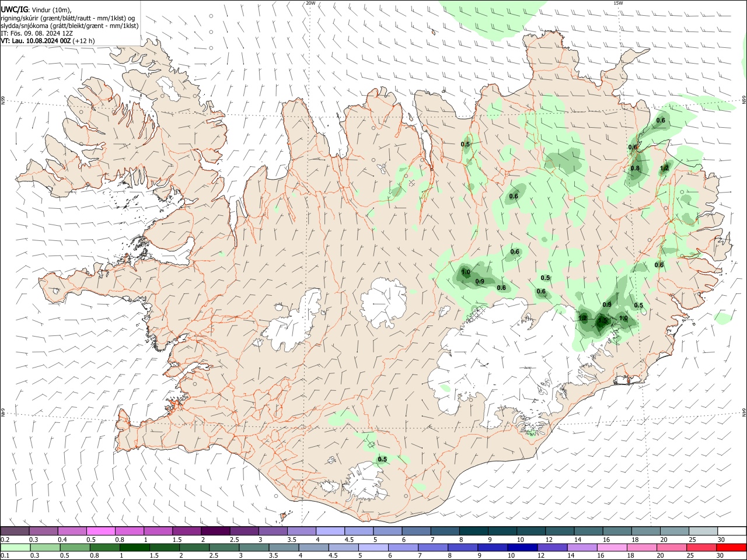
Task: Select the 12 sleet/snow scale swatch
Action: [560, 531]
